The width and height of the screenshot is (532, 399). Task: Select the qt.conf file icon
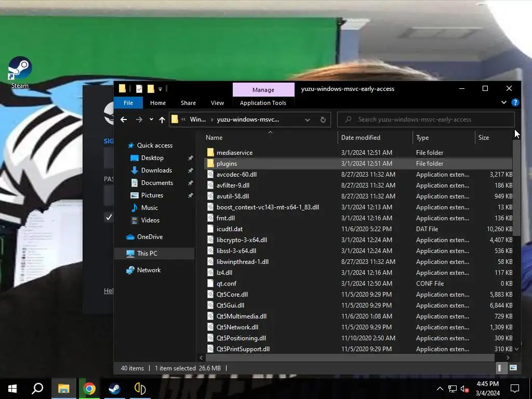(210, 283)
